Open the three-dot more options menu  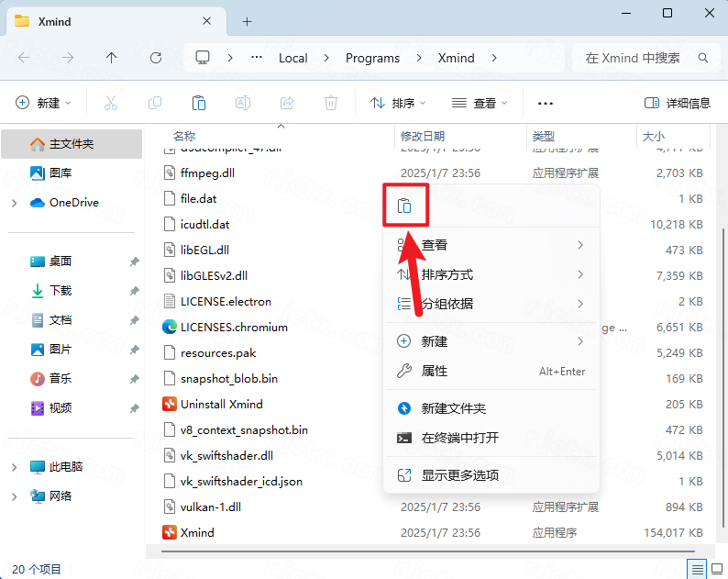click(x=546, y=103)
